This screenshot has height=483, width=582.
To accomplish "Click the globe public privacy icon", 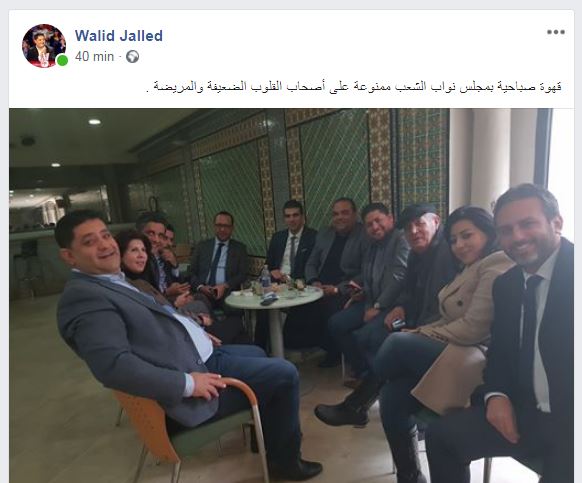I will coord(133,56).
